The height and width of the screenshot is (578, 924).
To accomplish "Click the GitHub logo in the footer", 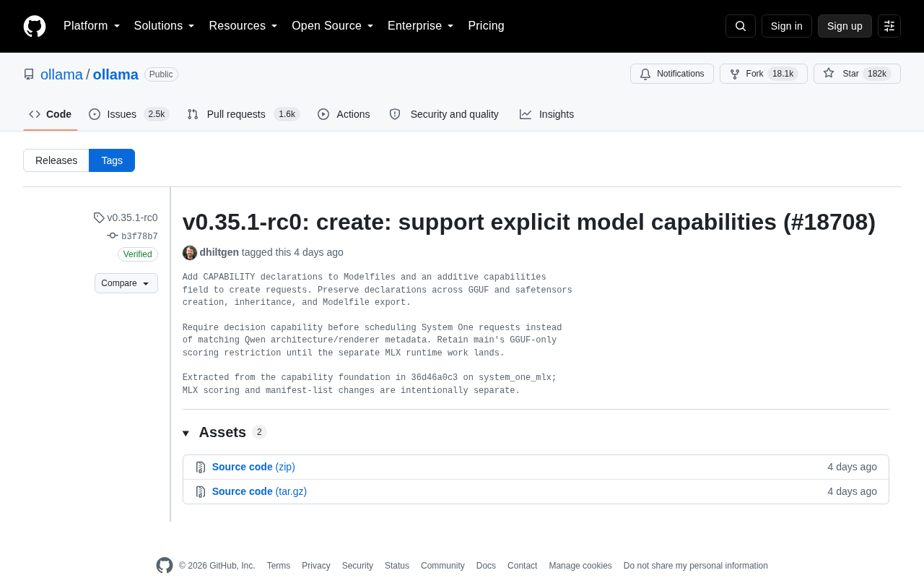I will pos(165,566).
